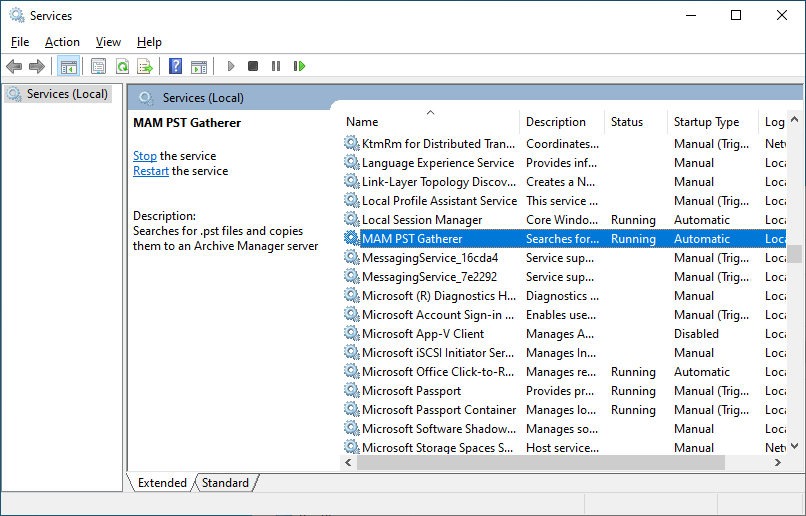Open the Properties toolbar icon

click(98, 67)
